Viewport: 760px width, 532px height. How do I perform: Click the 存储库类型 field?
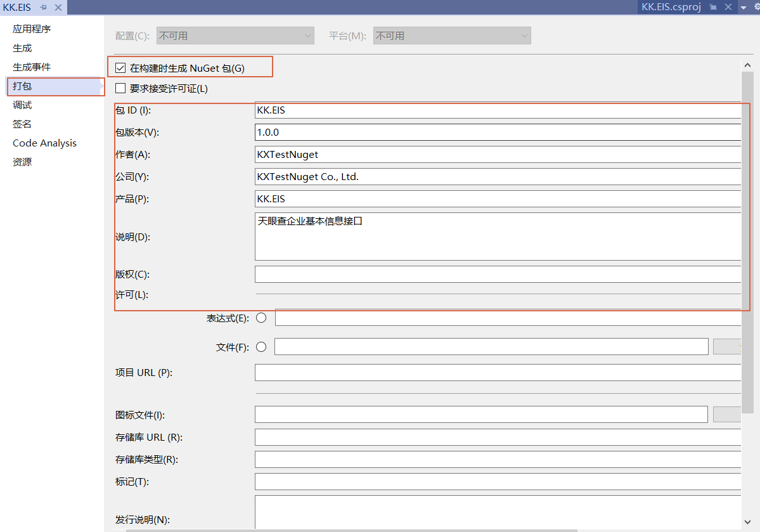498,459
